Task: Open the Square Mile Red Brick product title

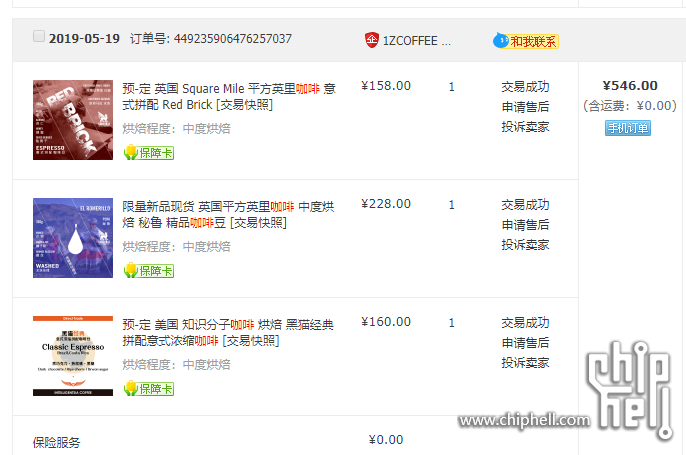Action: click(x=229, y=97)
